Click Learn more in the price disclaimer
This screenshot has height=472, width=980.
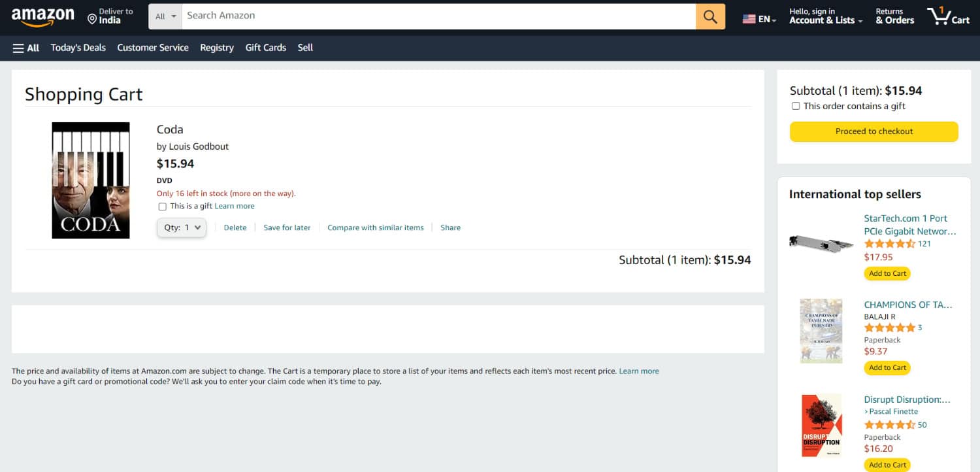point(639,371)
